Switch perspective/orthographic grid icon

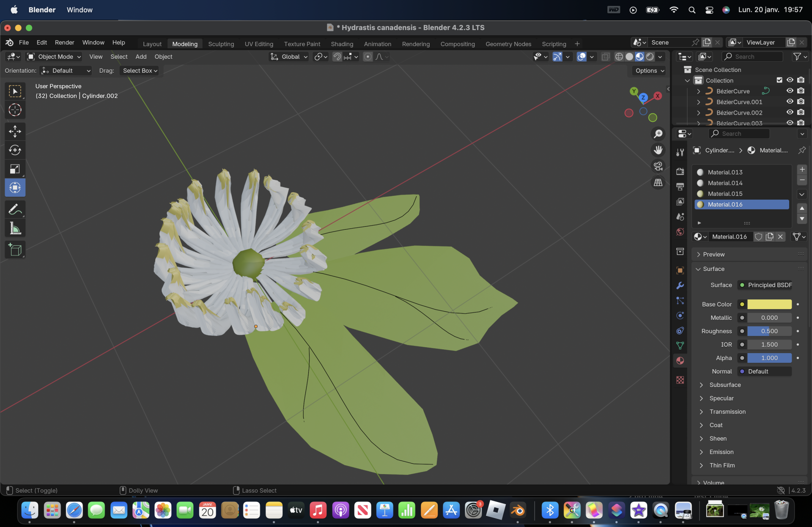(658, 182)
